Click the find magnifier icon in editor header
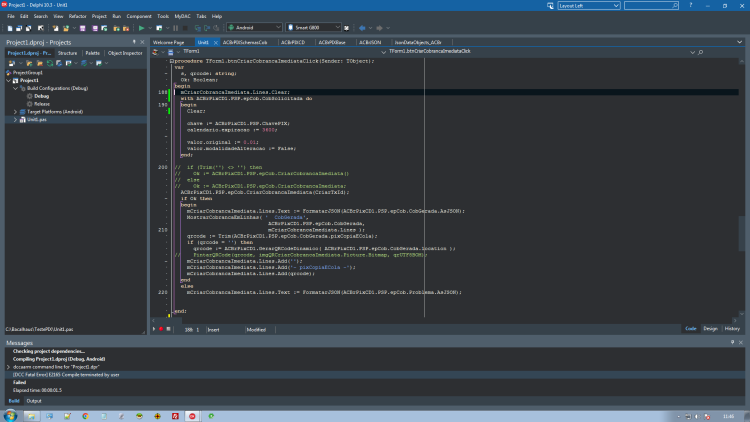Screen dimensions: 750x422 (x=700, y=52)
